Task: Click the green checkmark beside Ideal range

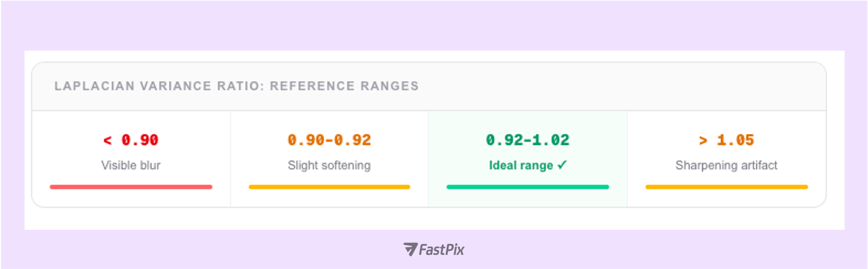Action: [x=562, y=165]
